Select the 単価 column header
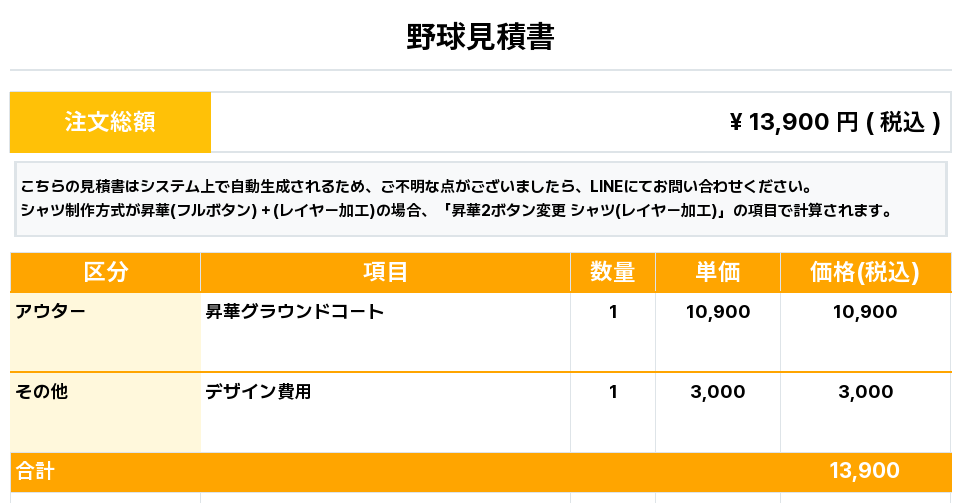This screenshot has height=503, width=961. [x=717, y=272]
